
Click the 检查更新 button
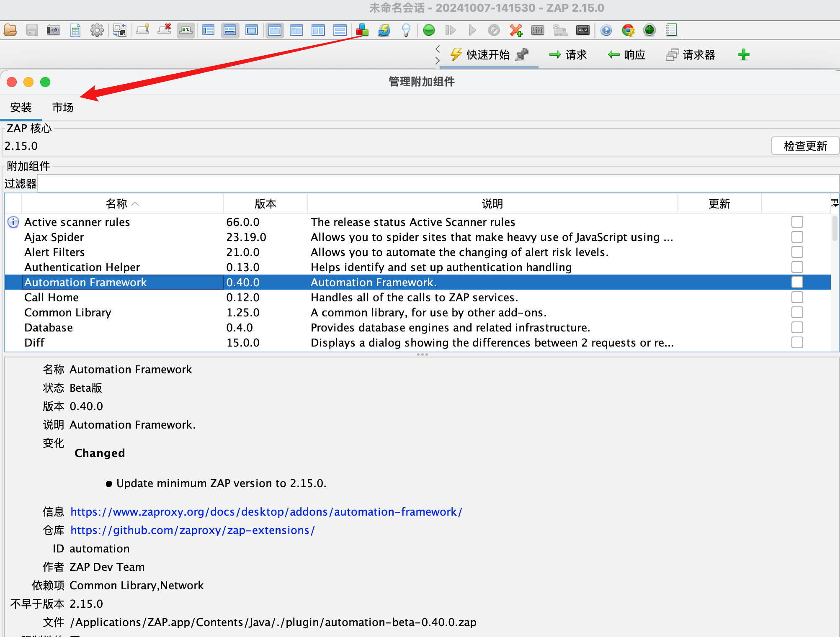click(805, 146)
